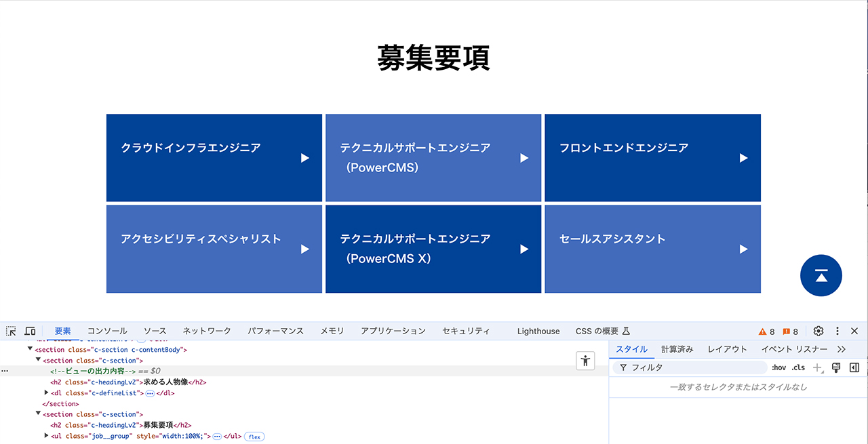Expand the dl c-defineList node
868x444 pixels.
[x=46, y=392]
